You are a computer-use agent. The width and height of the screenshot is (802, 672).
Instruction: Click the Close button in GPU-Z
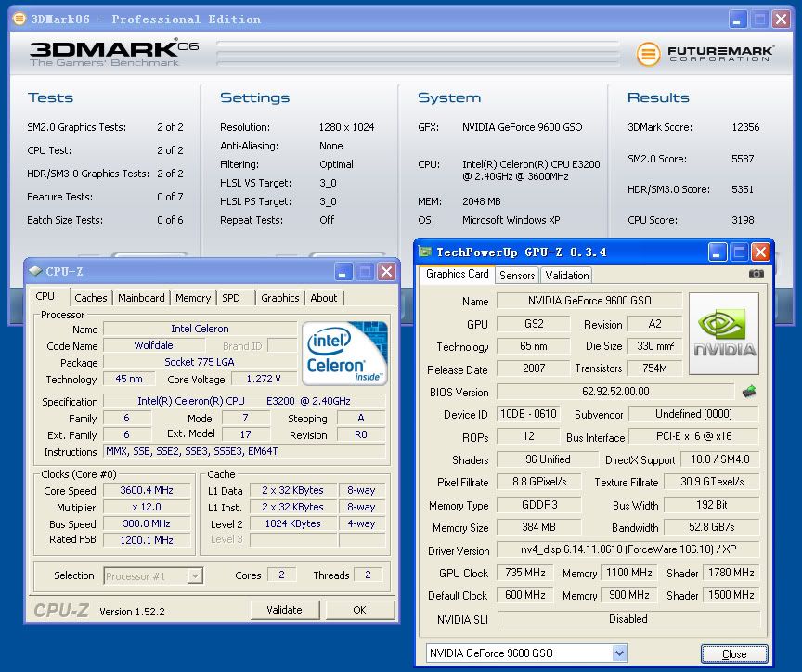pyautogui.click(x=734, y=653)
